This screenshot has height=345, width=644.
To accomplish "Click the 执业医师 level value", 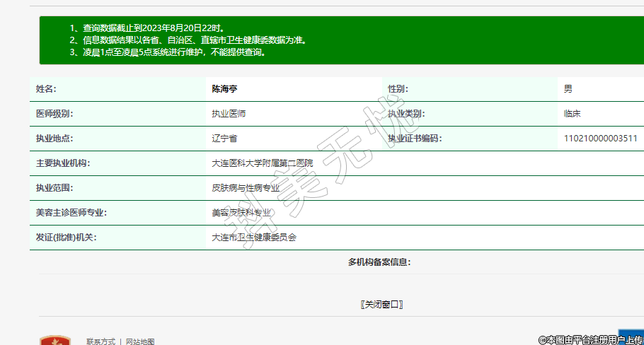I will point(229,114).
